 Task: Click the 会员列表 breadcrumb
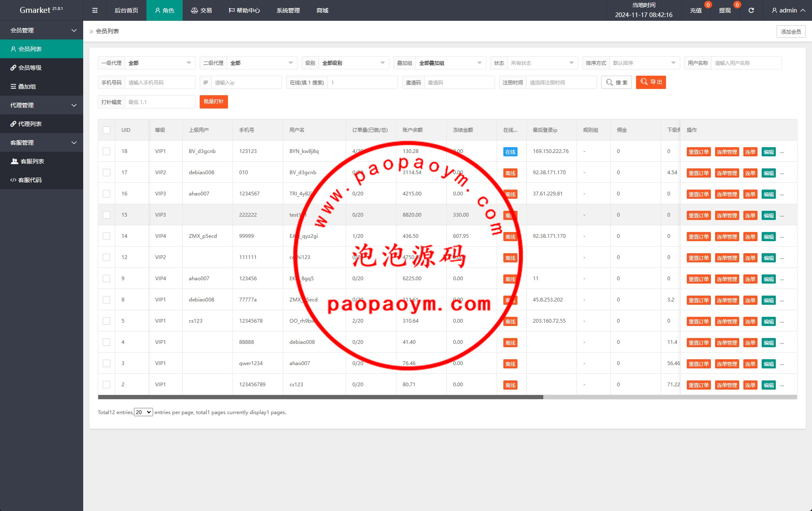click(x=107, y=31)
